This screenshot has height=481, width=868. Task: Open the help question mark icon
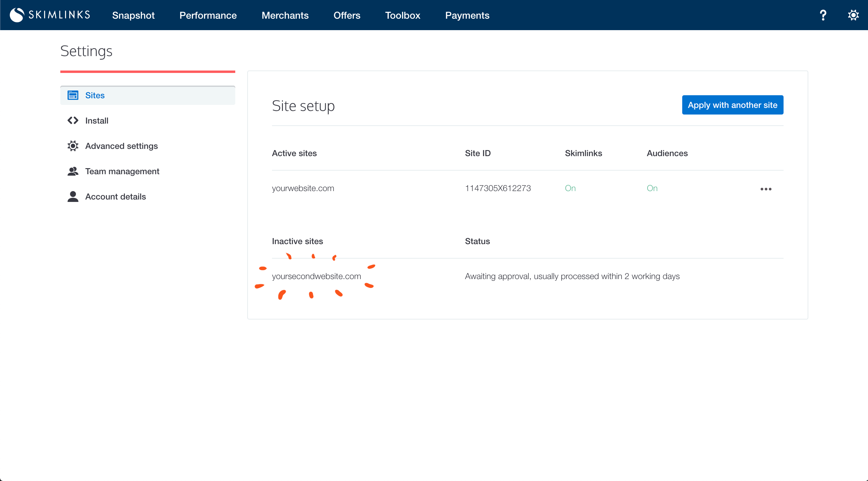point(823,15)
